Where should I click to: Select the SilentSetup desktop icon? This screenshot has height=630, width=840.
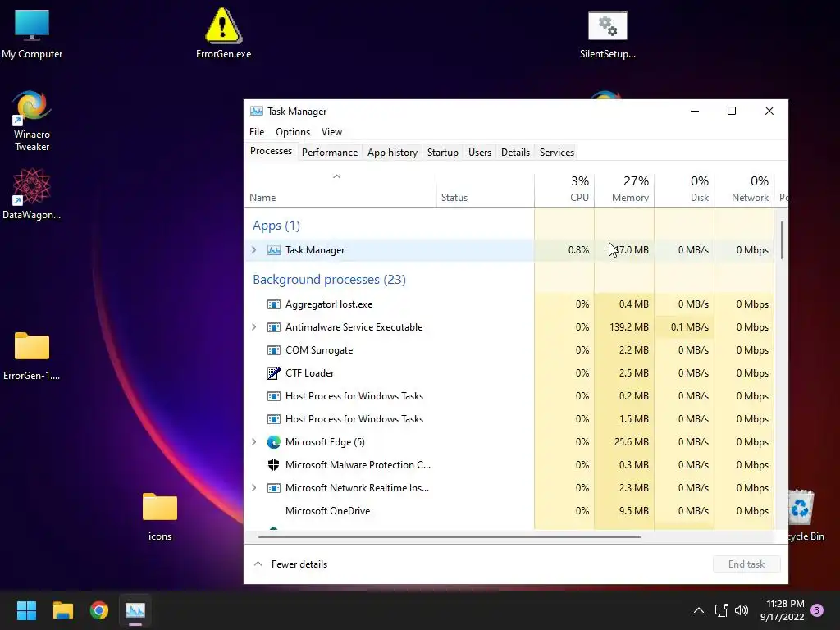[608, 34]
